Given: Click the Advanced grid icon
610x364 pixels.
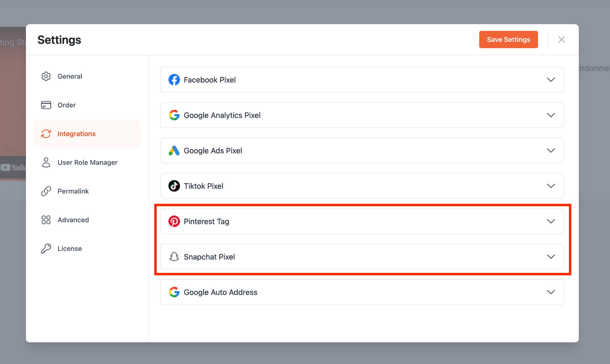Looking at the screenshot, I should (46, 220).
